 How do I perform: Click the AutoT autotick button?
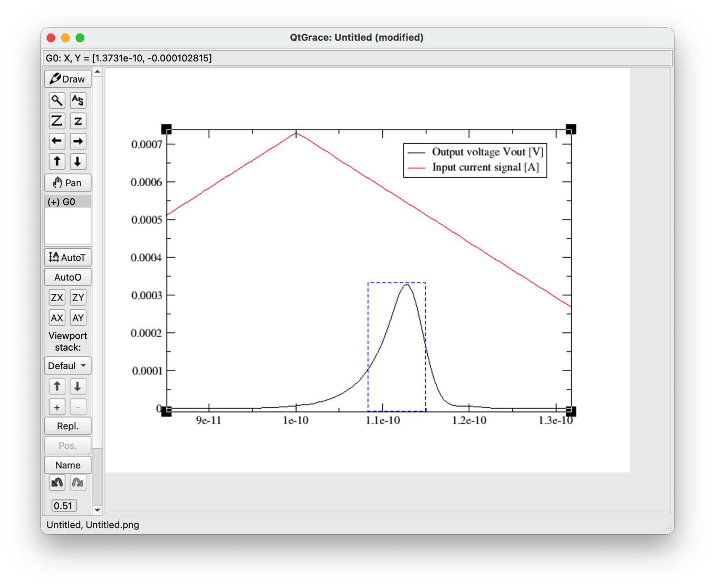coord(67,257)
